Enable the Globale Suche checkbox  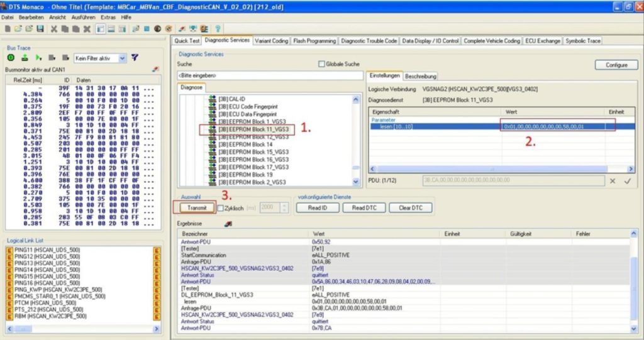321,64
